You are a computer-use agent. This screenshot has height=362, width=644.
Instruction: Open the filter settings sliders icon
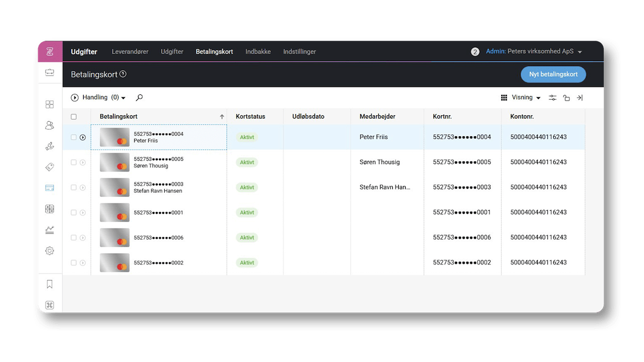tap(552, 98)
